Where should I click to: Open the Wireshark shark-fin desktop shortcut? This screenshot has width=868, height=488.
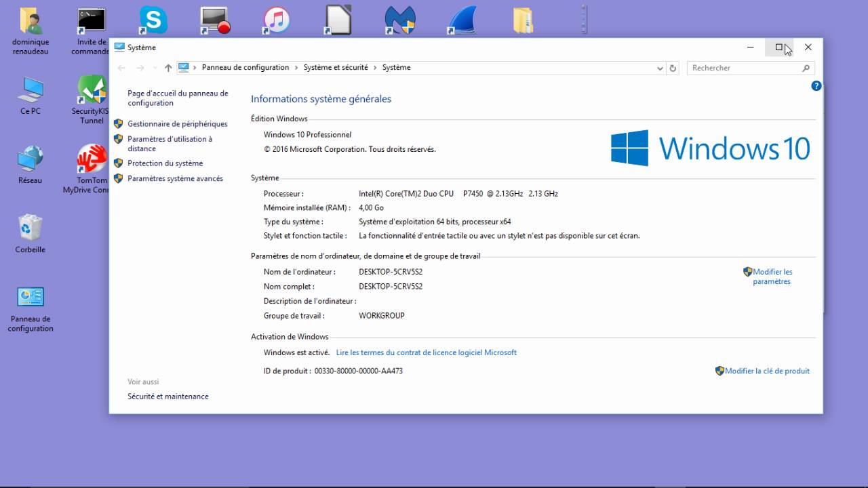click(461, 21)
